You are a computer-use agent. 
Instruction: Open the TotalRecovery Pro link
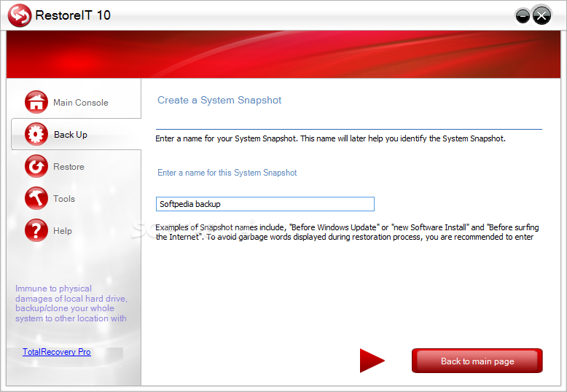point(57,352)
